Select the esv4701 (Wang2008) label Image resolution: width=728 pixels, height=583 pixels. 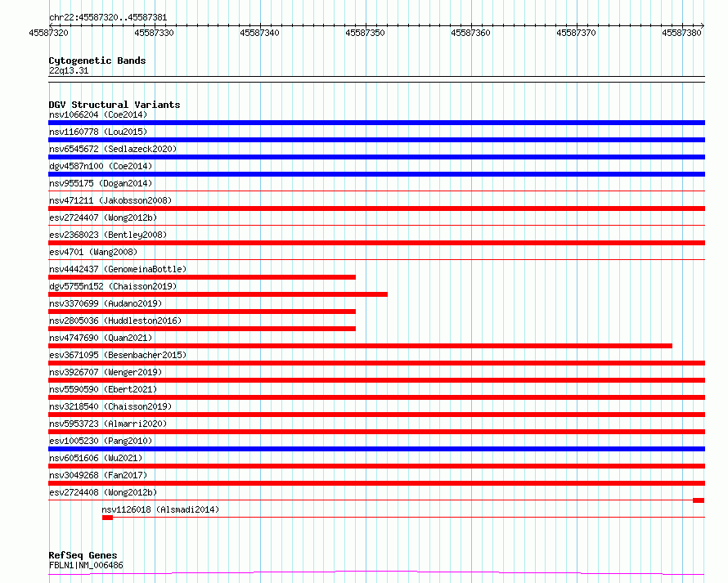coord(93,252)
